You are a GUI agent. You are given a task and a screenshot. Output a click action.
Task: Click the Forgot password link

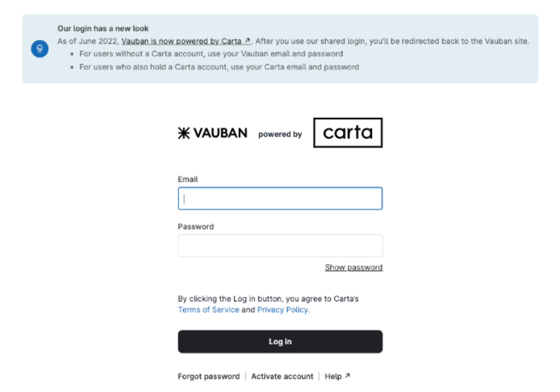[x=209, y=376]
